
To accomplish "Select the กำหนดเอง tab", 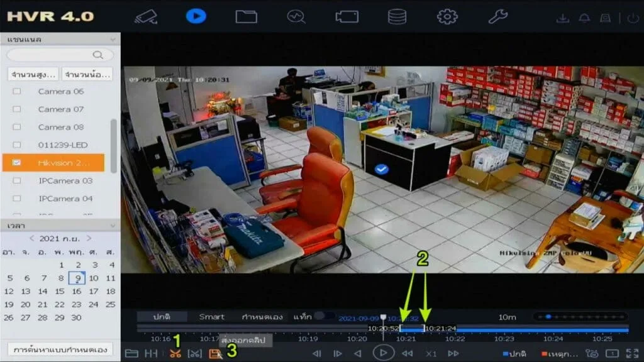I will (x=262, y=317).
